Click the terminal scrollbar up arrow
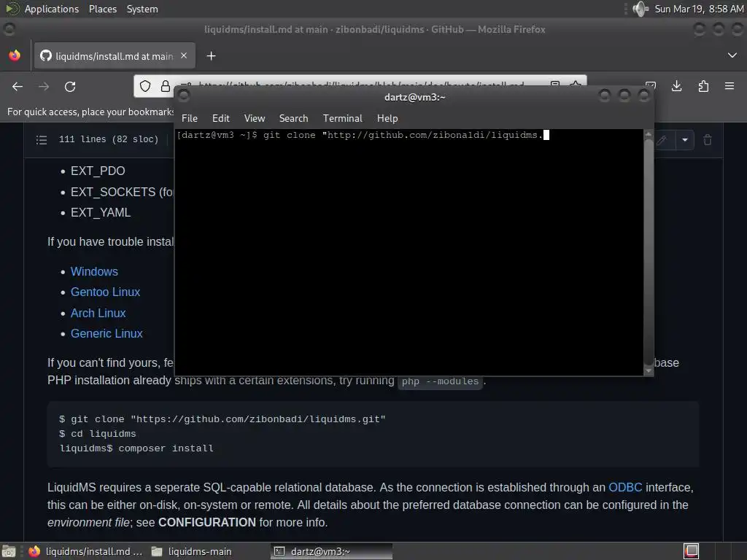 point(649,134)
